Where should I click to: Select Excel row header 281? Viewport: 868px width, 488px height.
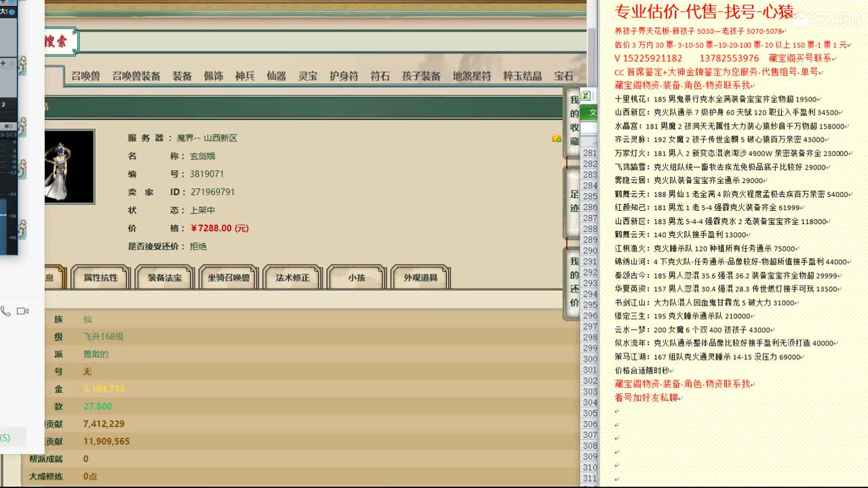click(590, 153)
